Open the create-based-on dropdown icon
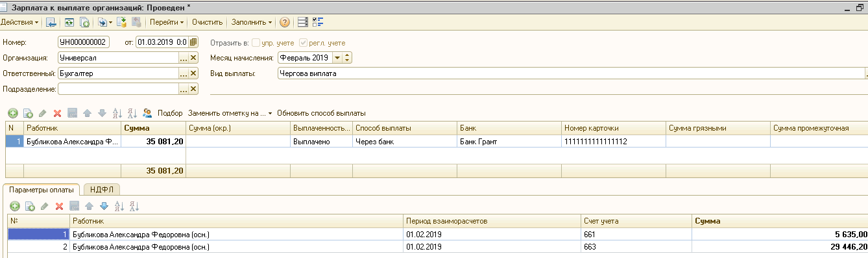The width and height of the screenshot is (868, 258). point(104,22)
